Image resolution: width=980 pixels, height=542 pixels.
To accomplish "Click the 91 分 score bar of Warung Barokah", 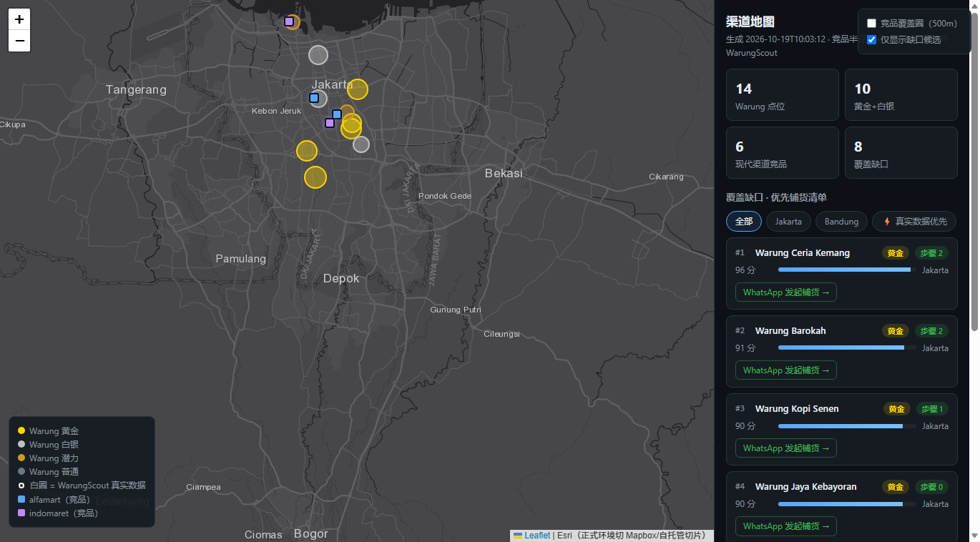I will coord(847,348).
